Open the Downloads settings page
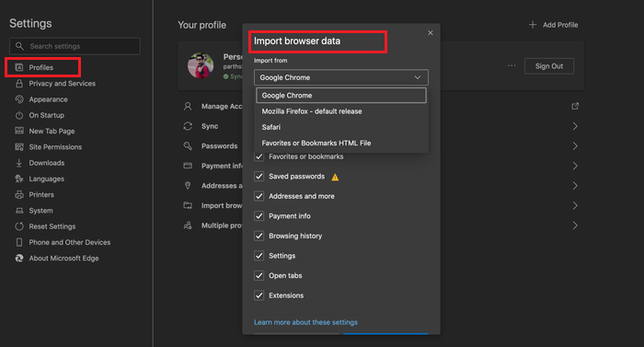 pyautogui.click(x=46, y=163)
